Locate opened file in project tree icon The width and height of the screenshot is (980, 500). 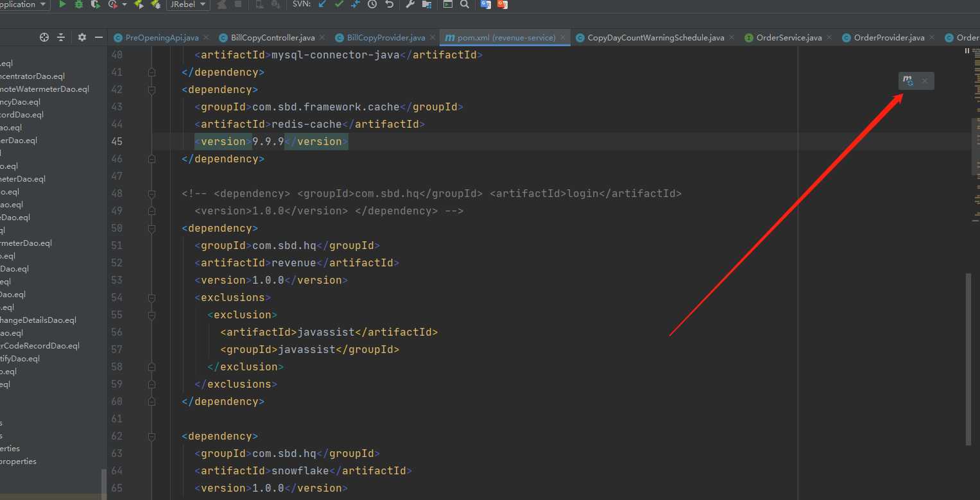click(x=44, y=37)
